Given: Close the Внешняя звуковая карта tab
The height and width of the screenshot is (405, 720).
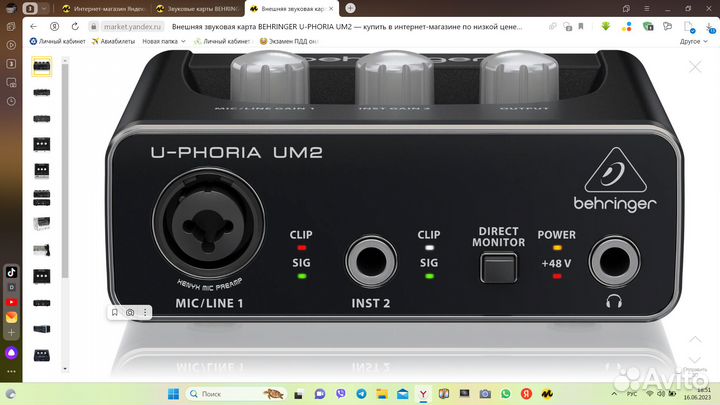Looking at the screenshot, I should point(331,9).
